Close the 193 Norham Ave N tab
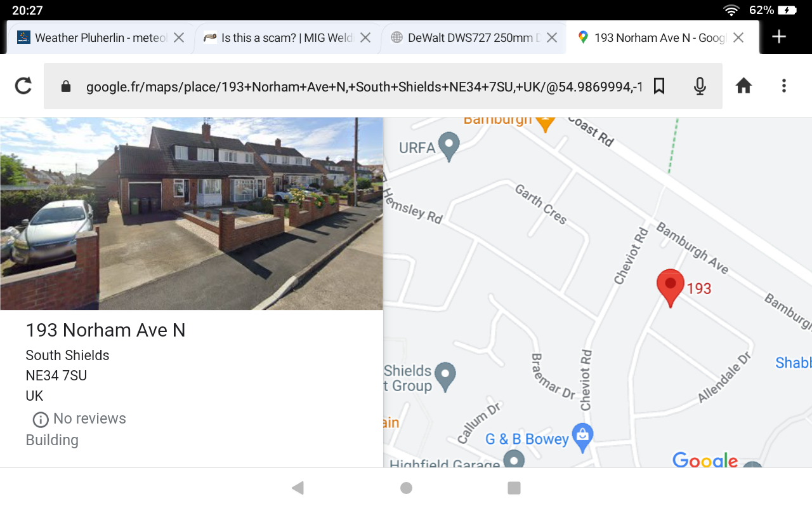Viewport: 812px width, 508px height. [x=738, y=37]
